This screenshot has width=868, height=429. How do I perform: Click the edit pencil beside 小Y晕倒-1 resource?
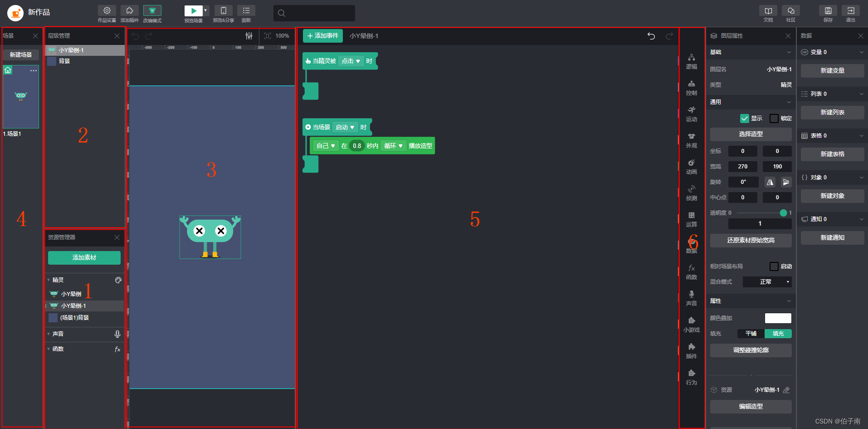[786, 390]
